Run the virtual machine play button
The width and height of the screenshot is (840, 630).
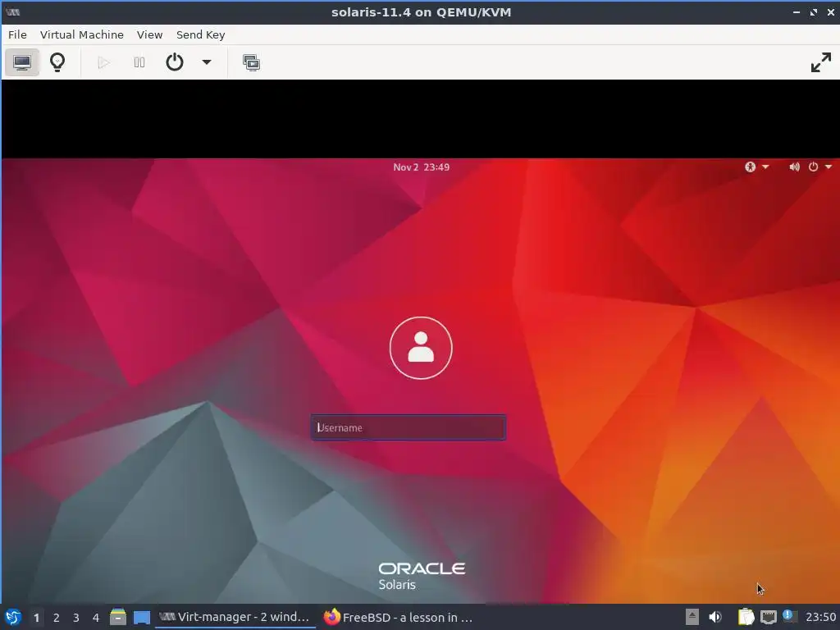(103, 62)
